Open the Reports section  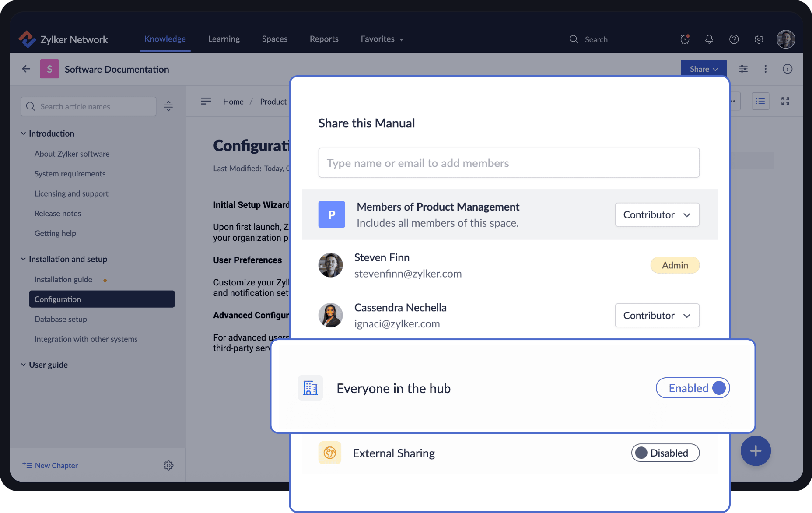tap(324, 39)
